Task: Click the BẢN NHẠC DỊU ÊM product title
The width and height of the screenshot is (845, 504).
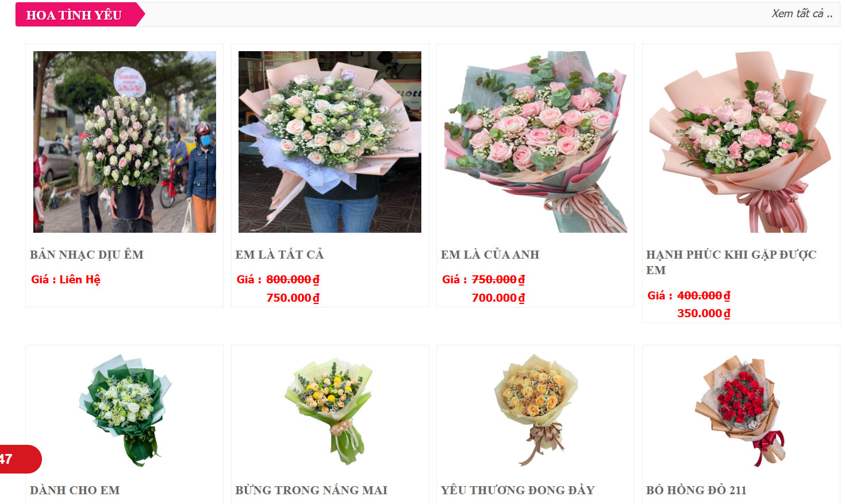Action: click(x=87, y=255)
